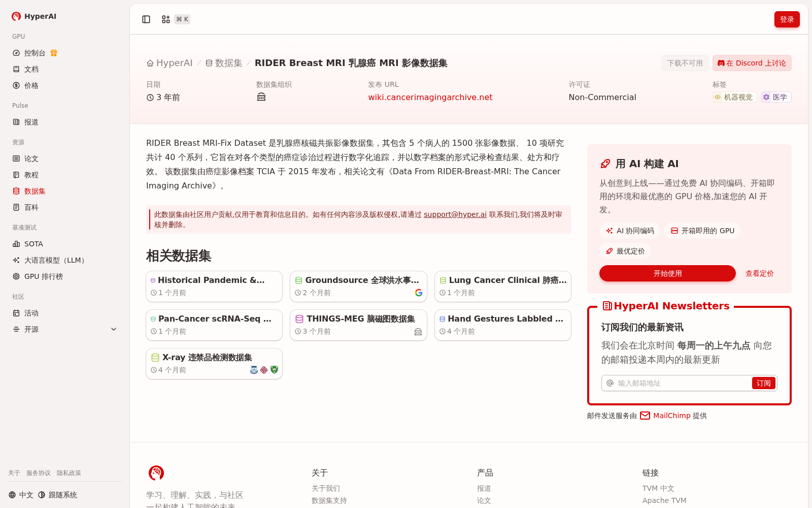Image resolution: width=812 pixels, height=508 pixels.
Task: Open 报道 in the sidebar
Action: coord(65,122)
